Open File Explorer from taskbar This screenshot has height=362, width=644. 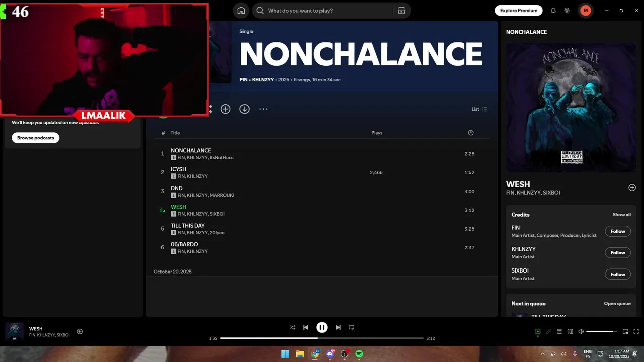300,354
